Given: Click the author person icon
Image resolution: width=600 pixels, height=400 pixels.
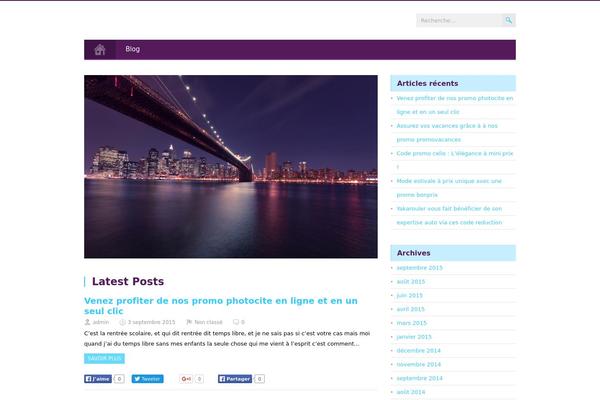Looking at the screenshot, I should (x=87, y=322).
